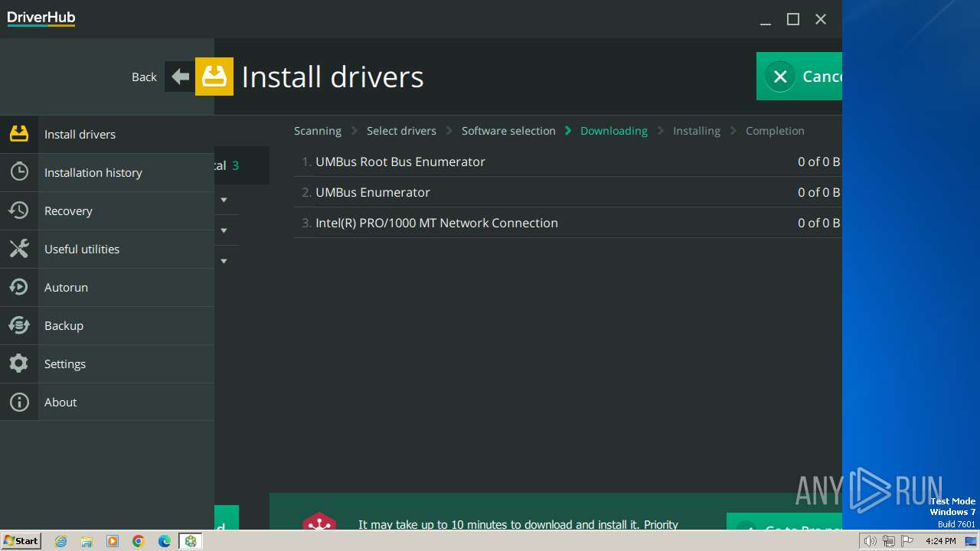Click the volume speaker tray icon
980x551 pixels.
point(870,541)
